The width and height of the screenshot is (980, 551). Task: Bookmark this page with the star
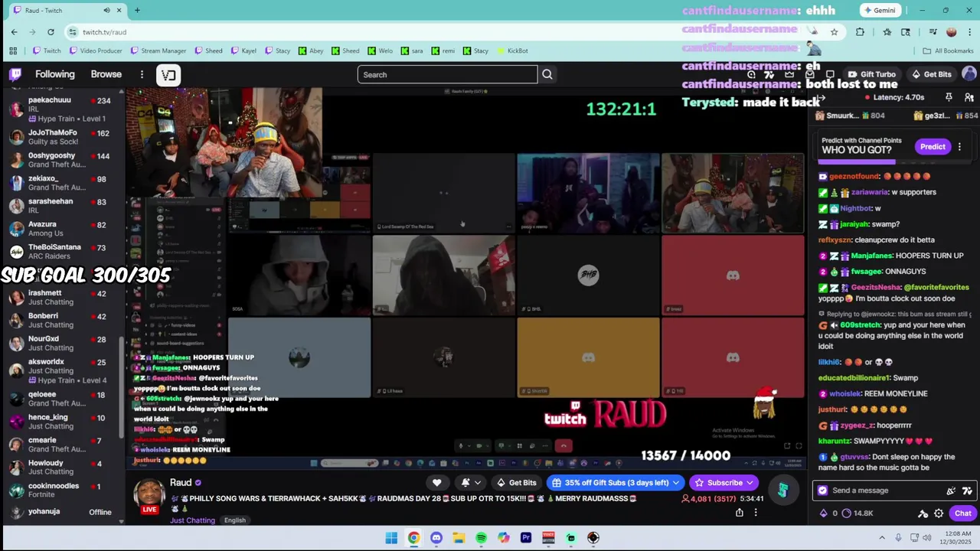(x=834, y=32)
